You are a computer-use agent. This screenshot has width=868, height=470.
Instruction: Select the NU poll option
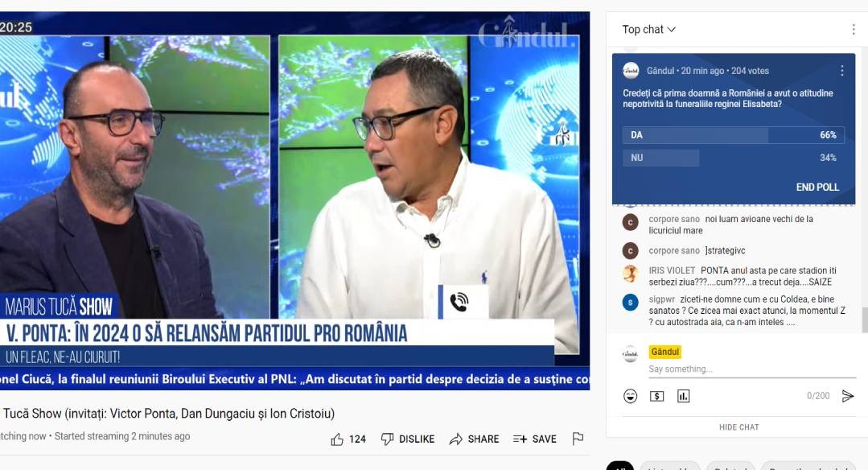point(734,158)
